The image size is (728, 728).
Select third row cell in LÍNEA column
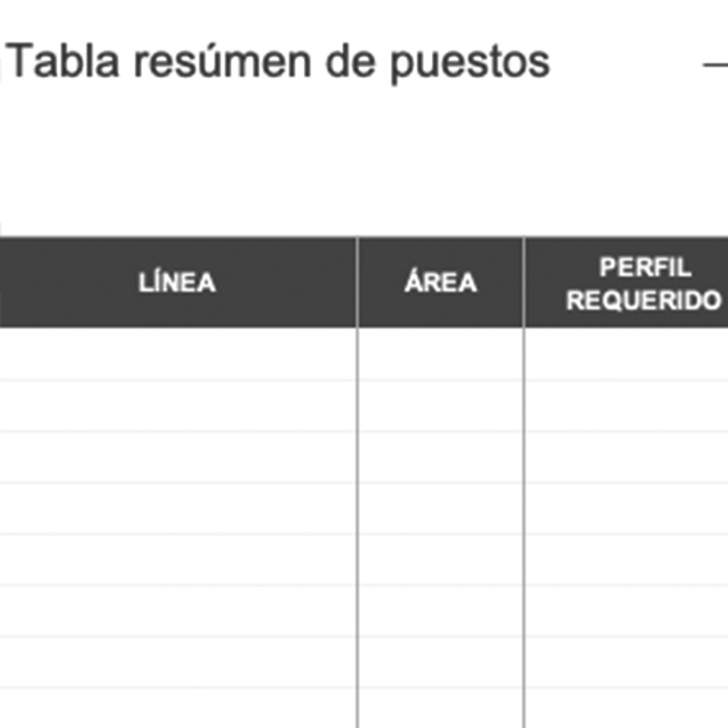[x=177, y=457]
